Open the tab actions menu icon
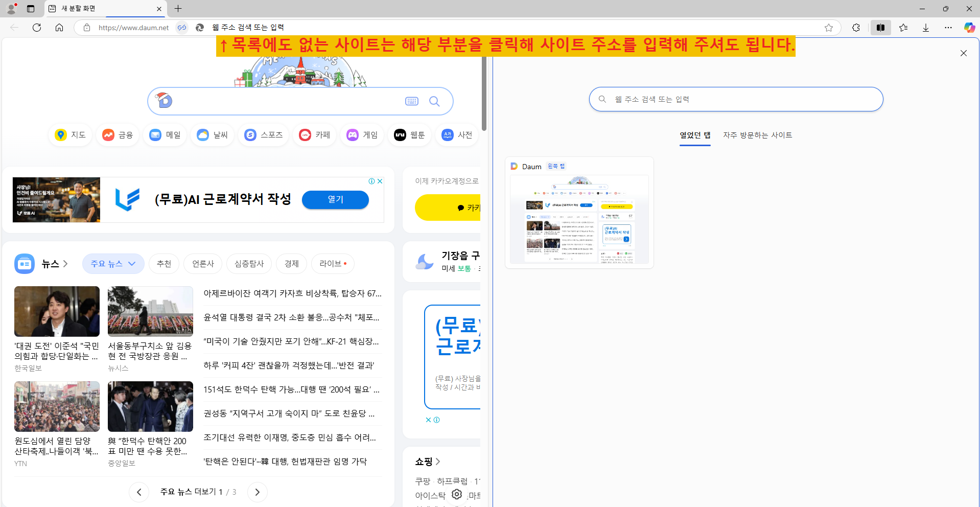 click(x=31, y=9)
